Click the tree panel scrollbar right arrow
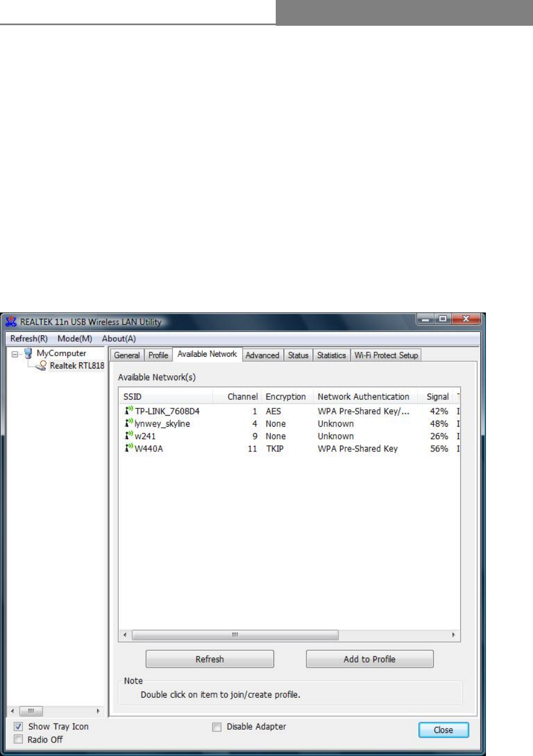This screenshot has height=756, width=533. tap(99, 711)
